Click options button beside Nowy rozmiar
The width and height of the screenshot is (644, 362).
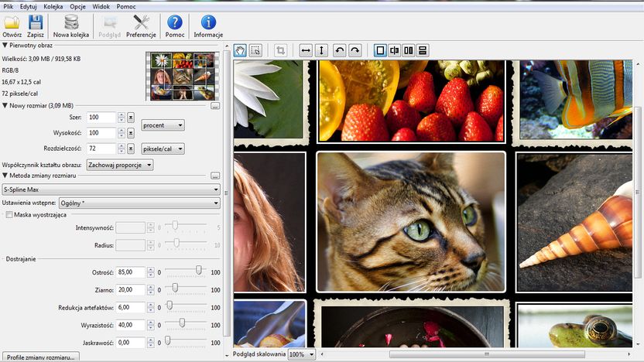(215, 106)
